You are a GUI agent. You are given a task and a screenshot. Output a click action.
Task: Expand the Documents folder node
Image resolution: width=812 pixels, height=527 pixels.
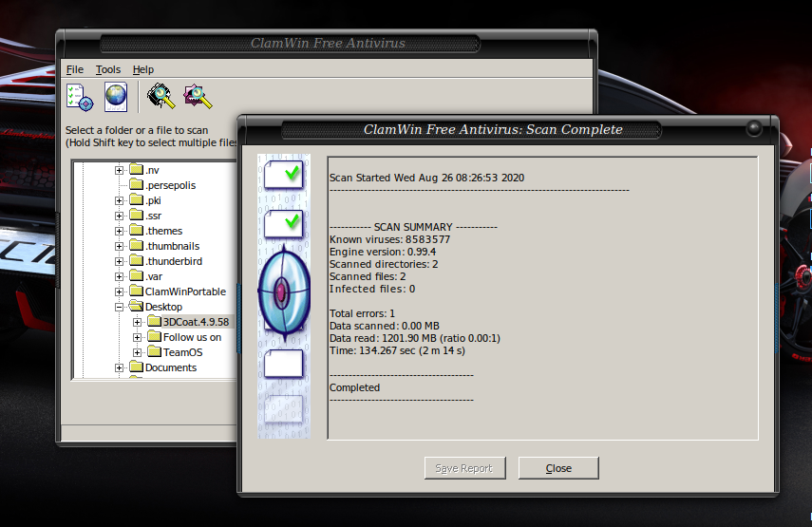(x=119, y=367)
